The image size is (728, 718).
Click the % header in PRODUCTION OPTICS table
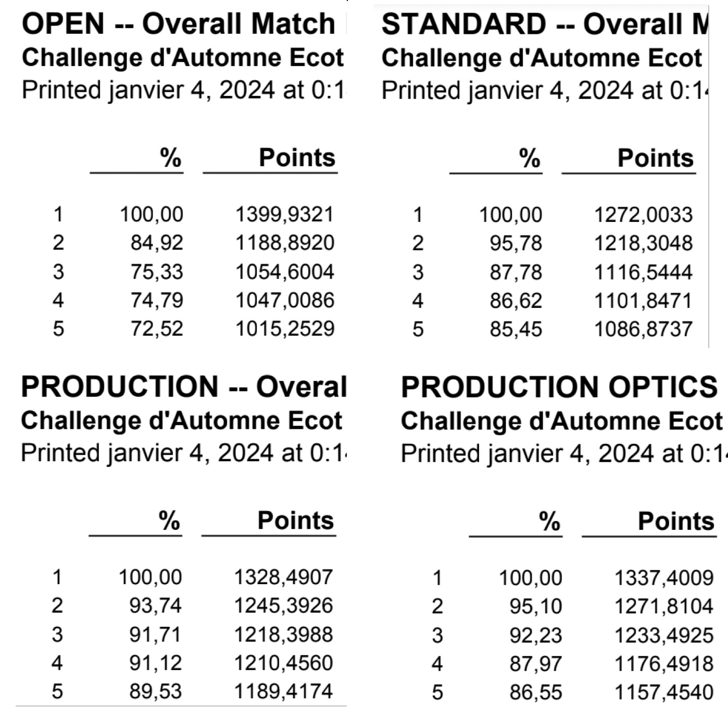click(x=549, y=521)
